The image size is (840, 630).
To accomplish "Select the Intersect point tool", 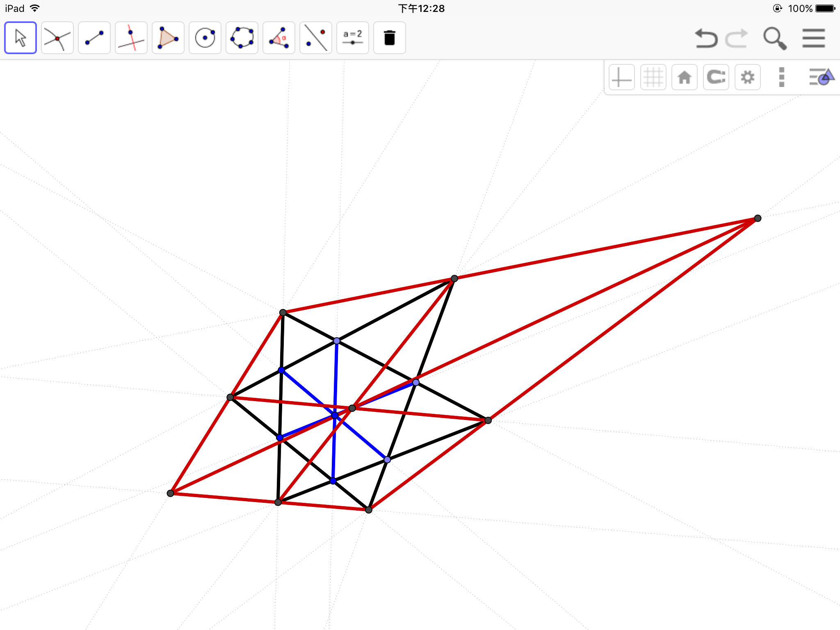I will [x=57, y=38].
